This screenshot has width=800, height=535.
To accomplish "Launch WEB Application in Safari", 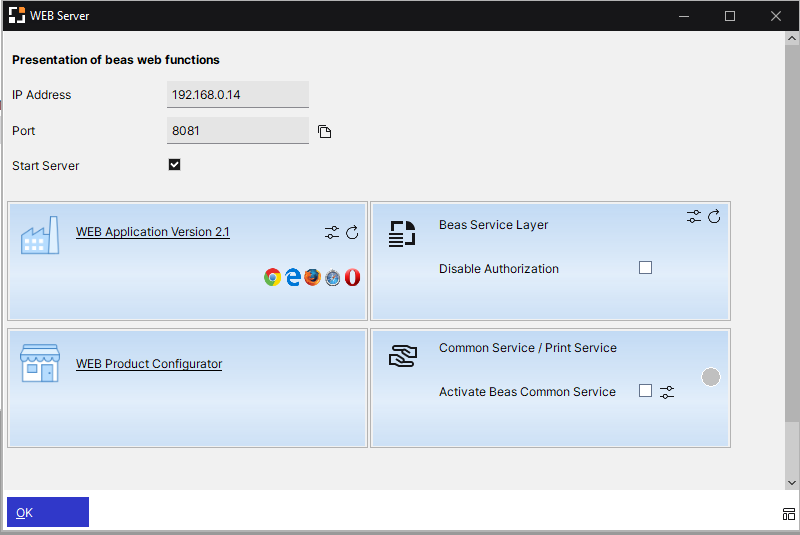I will [x=333, y=277].
